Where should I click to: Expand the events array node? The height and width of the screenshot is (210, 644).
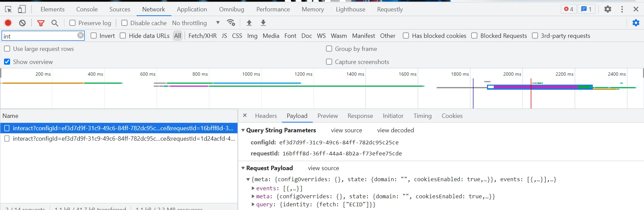click(x=253, y=188)
